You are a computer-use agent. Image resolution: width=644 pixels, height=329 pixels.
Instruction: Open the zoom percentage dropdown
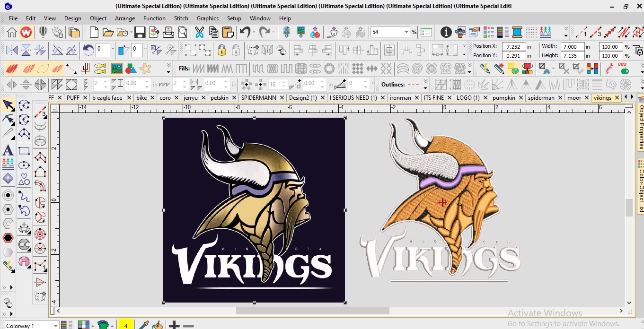point(406,32)
